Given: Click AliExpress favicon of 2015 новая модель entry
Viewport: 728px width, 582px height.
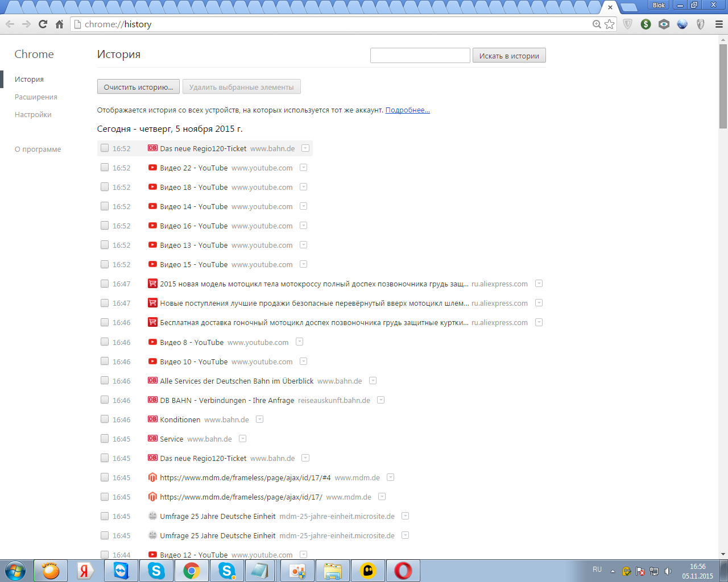Looking at the screenshot, I should (x=152, y=284).
